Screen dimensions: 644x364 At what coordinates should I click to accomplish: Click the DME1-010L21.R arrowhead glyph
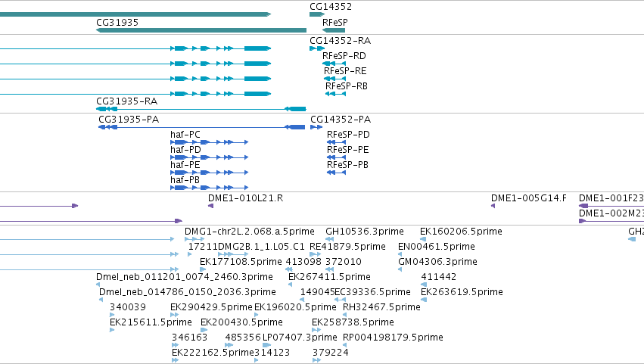tap(210, 207)
